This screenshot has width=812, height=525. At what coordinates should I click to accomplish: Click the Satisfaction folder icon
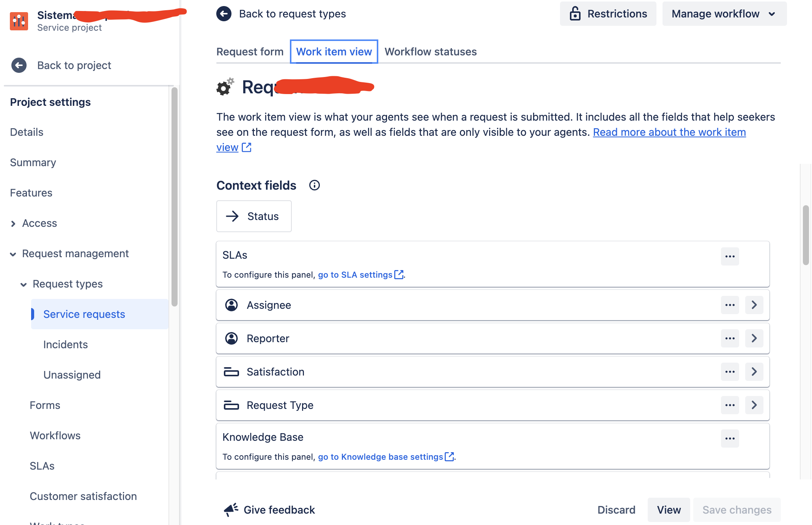pyautogui.click(x=232, y=372)
